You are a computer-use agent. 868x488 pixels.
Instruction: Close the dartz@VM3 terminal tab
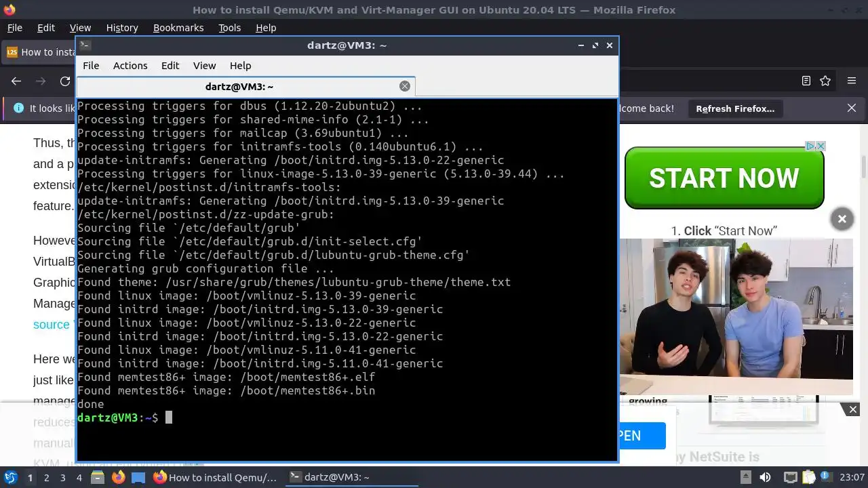click(x=405, y=86)
